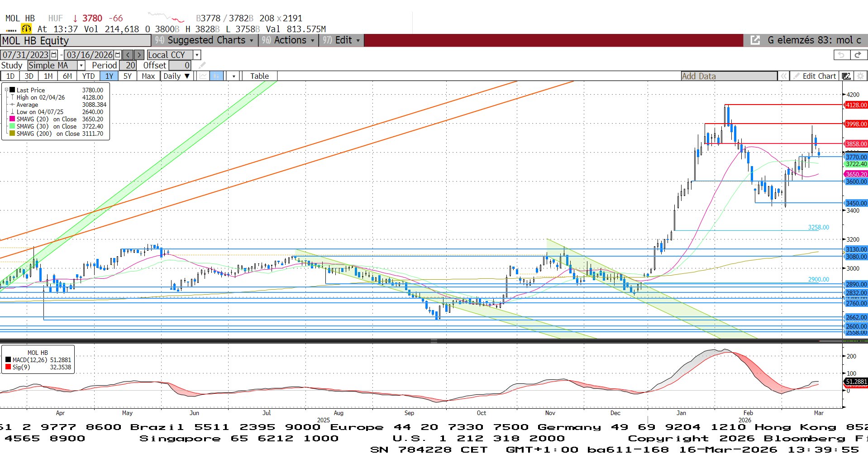The image size is (868, 473).
Task: Switch to candlestick chart type
Action: click(x=216, y=76)
